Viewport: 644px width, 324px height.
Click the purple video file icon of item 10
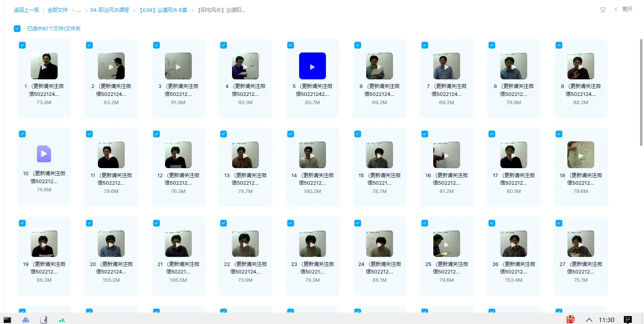(44, 154)
